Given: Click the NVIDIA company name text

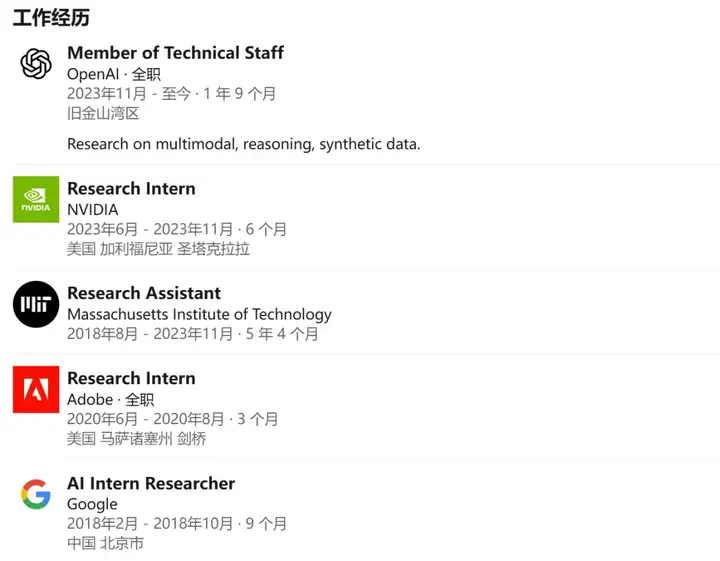Looking at the screenshot, I should click(x=93, y=210).
